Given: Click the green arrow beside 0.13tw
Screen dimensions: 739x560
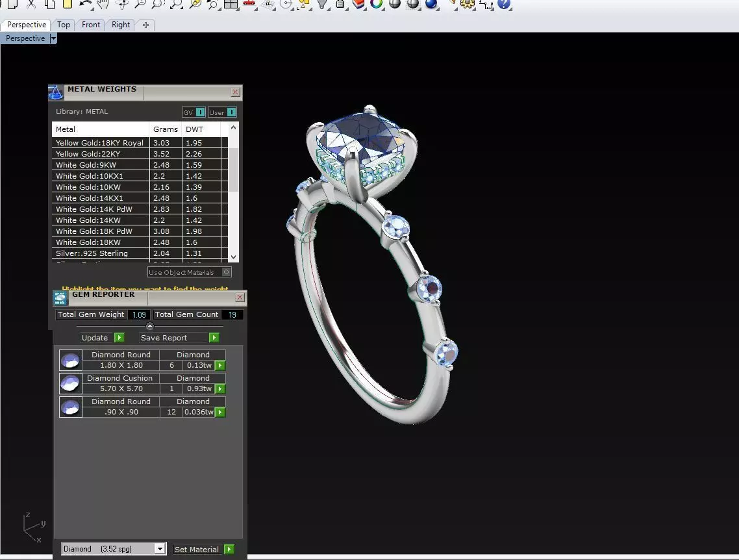Looking at the screenshot, I should (x=220, y=365).
